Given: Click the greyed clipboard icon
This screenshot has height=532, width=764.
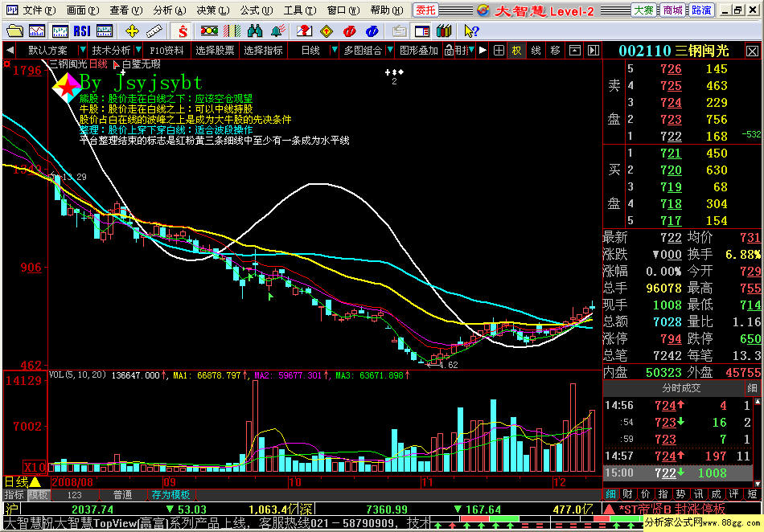Looking at the screenshot, I should (400, 31).
